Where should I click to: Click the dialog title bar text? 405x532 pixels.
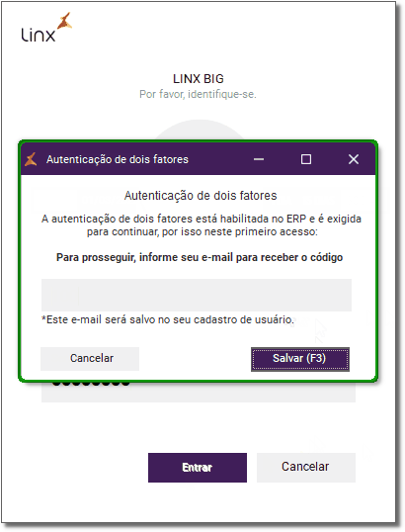(118, 159)
